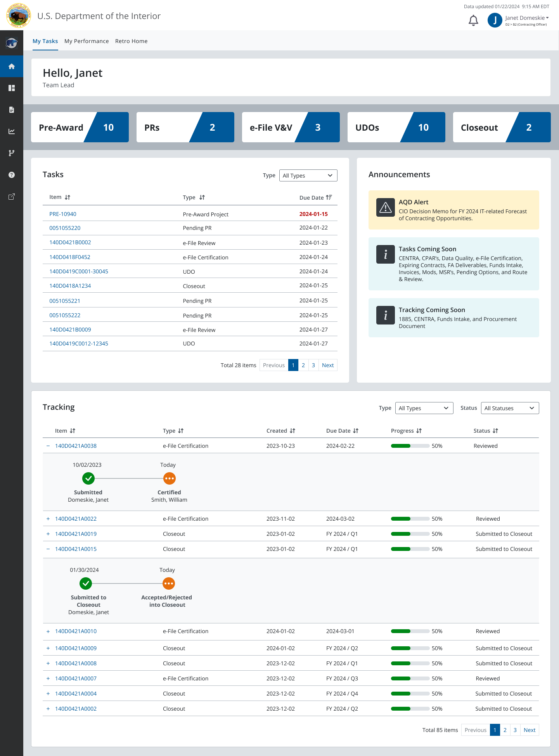Collapse row 140D0421A0038

pyautogui.click(x=48, y=446)
